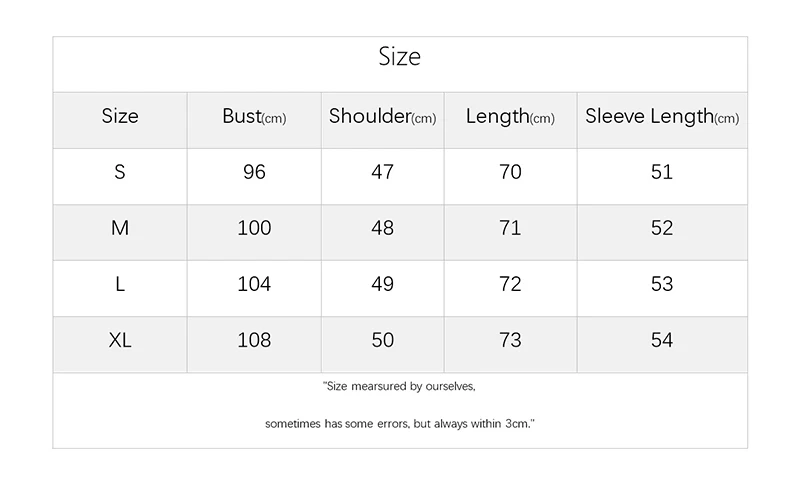Viewport: 800px width, 482px height.
Task: Click the bust value 96
Action: coord(254,172)
